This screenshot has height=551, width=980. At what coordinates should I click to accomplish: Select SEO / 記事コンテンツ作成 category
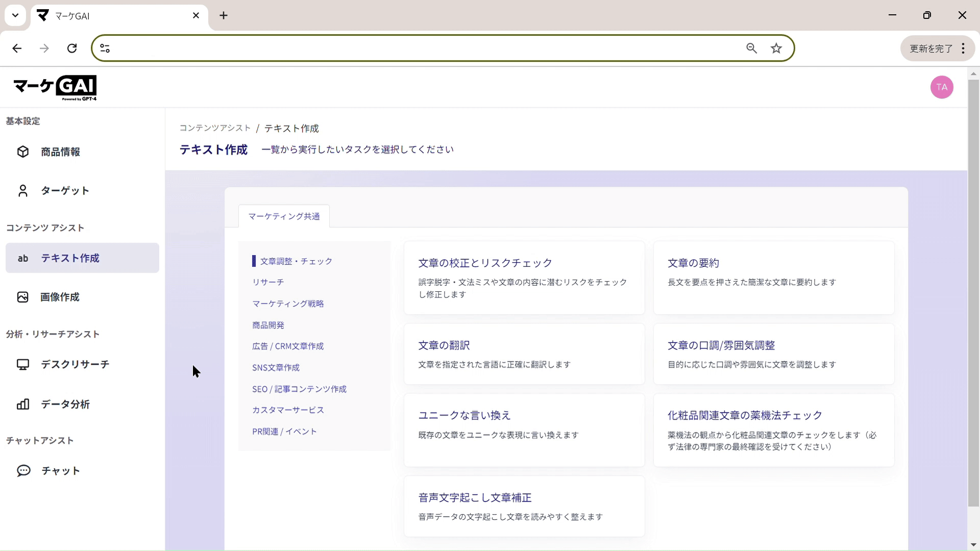coord(299,389)
